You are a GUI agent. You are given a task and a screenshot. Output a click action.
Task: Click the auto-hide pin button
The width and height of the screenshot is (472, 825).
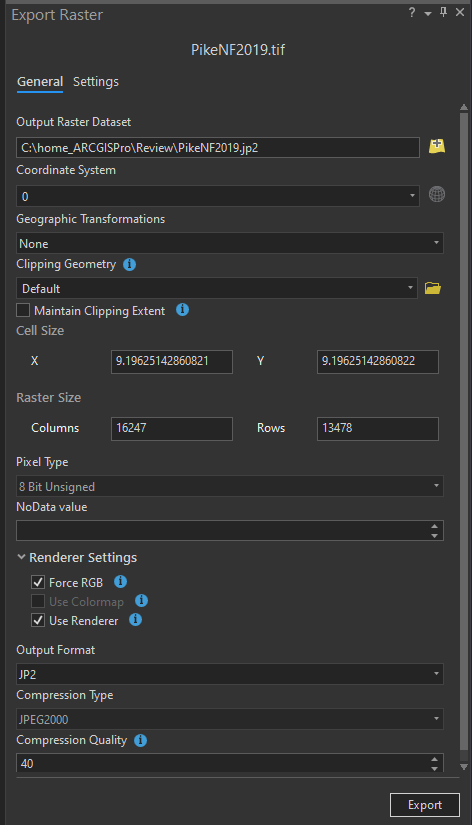pyautogui.click(x=443, y=13)
